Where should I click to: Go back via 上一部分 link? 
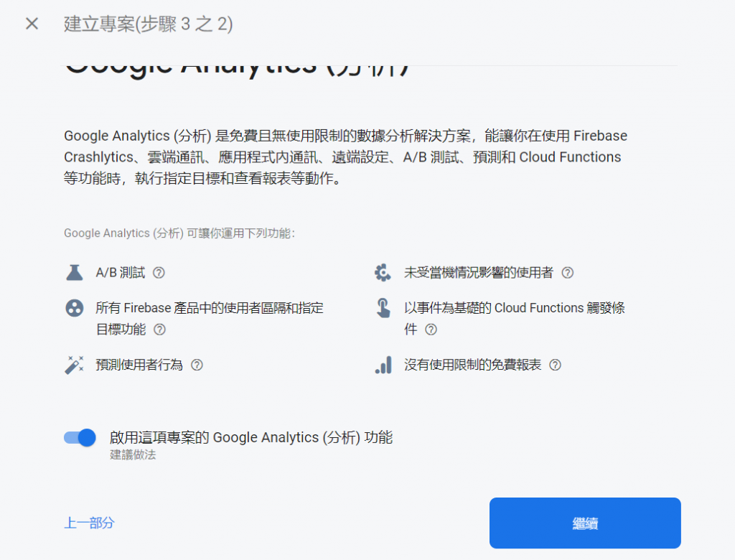pos(89,523)
